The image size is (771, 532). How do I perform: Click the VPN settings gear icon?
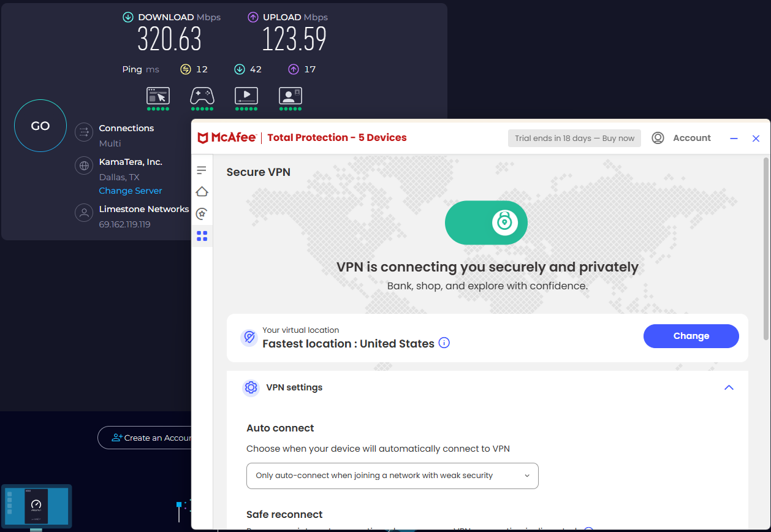(x=251, y=387)
